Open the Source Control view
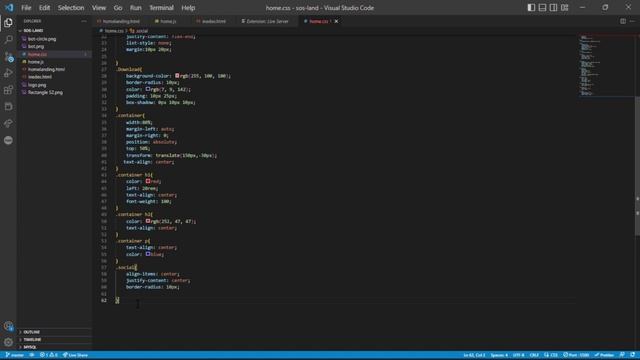Image resolution: width=640 pixels, height=360 pixels. click(8, 56)
